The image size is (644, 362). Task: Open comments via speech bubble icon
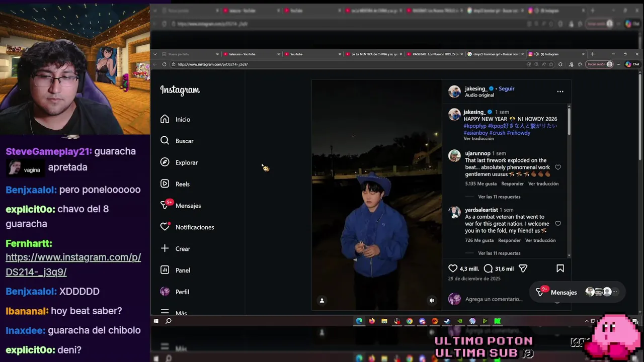[488, 268]
